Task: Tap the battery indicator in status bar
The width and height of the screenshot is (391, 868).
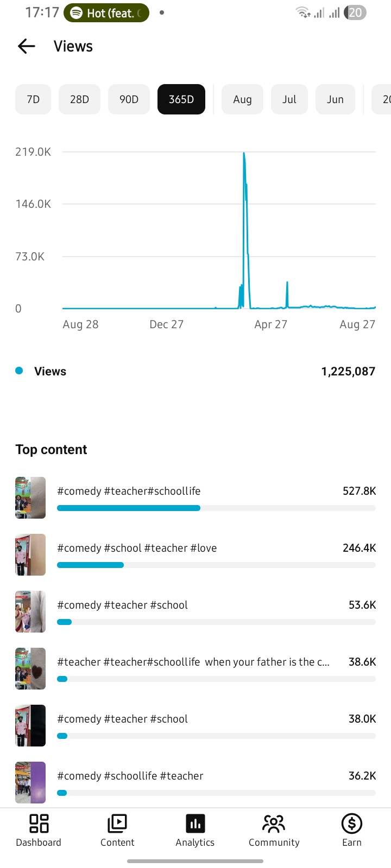Action: tap(355, 12)
